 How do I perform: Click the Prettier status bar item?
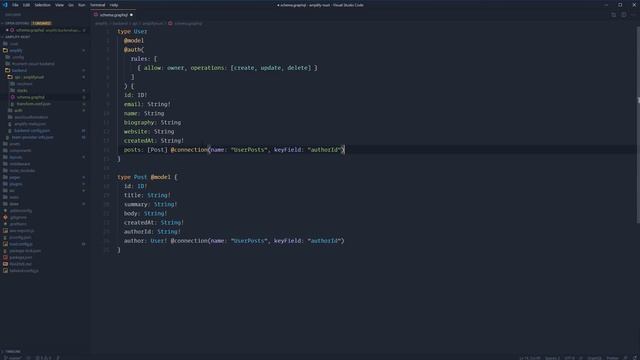612,358
